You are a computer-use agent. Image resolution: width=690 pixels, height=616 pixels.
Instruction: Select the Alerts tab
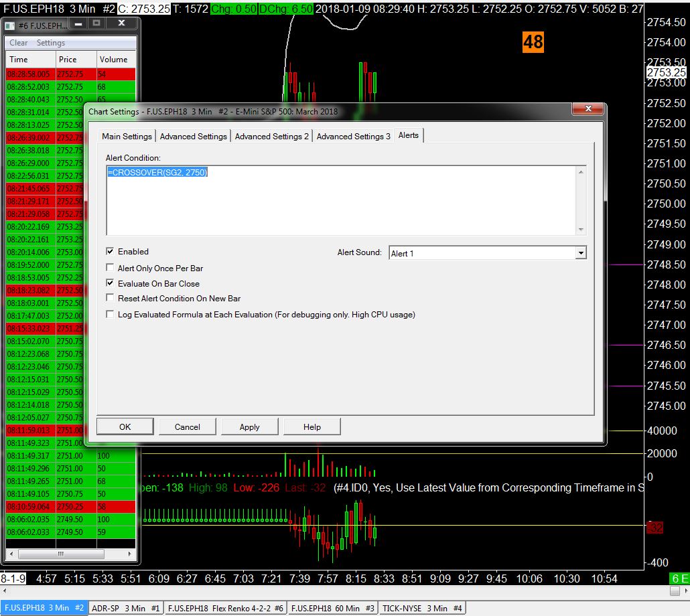tap(409, 135)
